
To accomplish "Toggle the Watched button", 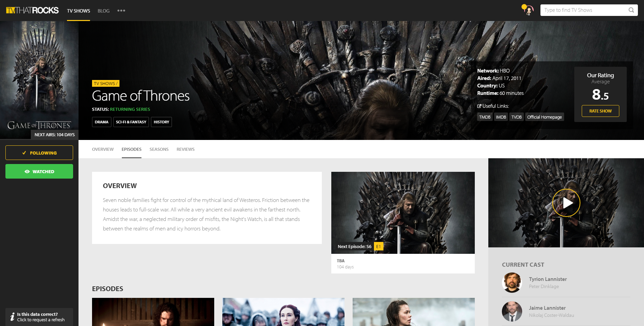I will [x=39, y=171].
